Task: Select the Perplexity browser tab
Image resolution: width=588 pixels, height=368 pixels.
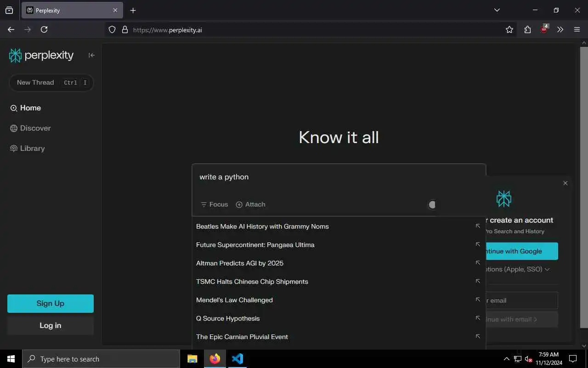Action: coord(72,10)
